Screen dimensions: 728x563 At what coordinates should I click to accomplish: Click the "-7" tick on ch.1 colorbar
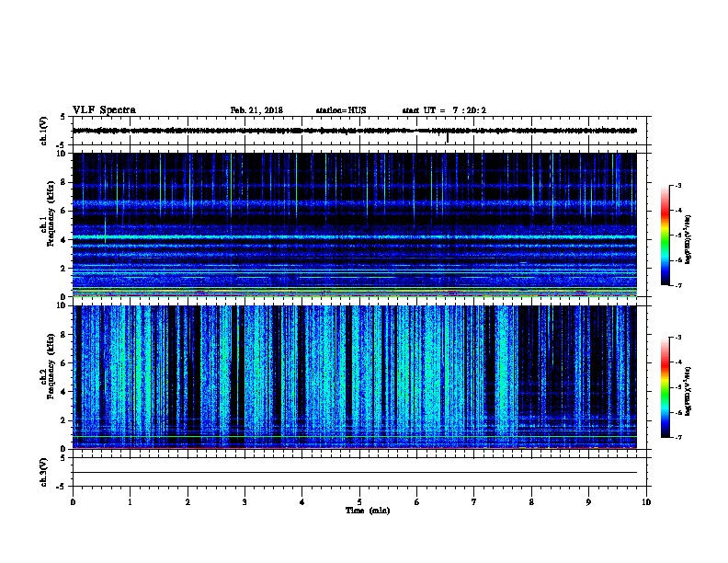click(677, 285)
